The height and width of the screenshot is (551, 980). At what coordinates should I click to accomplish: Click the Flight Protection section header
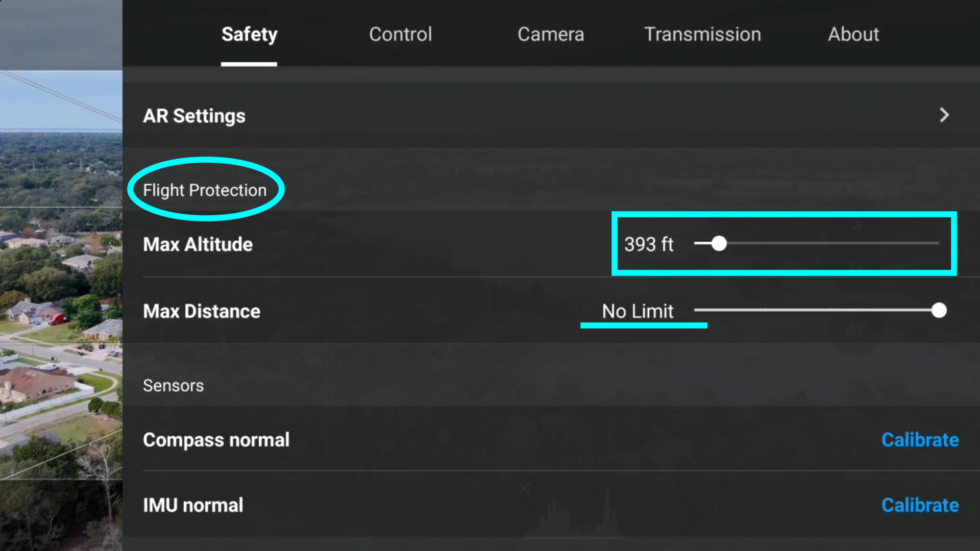click(205, 190)
